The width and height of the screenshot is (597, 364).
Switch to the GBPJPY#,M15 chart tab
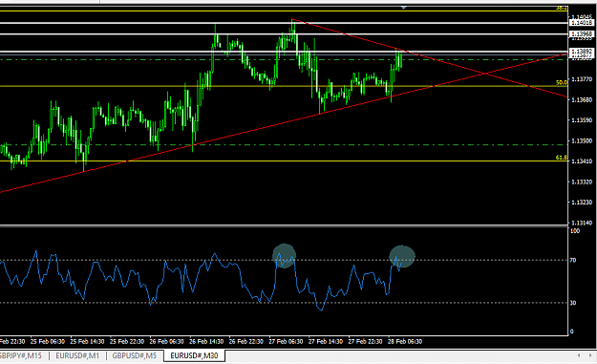(21, 355)
